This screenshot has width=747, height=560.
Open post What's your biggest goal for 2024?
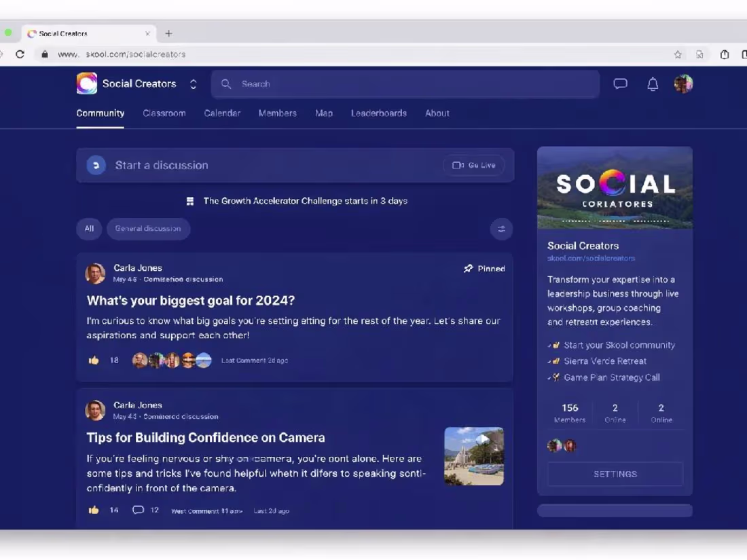pyautogui.click(x=191, y=301)
